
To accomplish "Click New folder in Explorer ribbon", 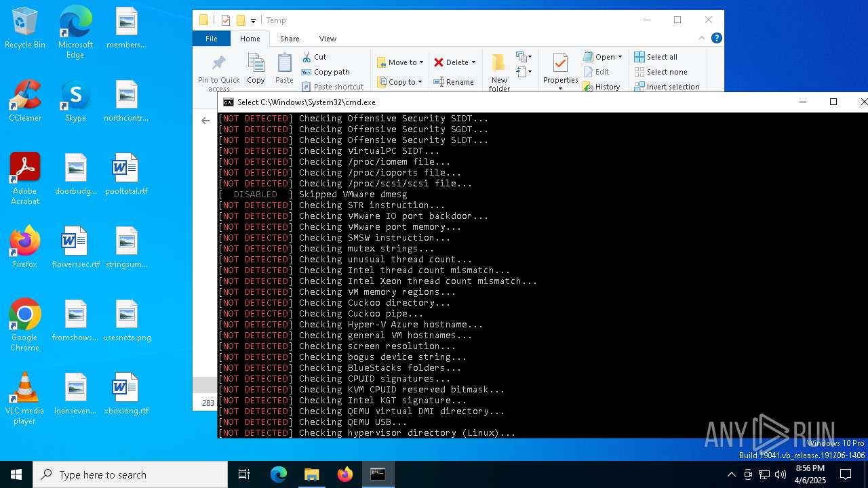I will pyautogui.click(x=499, y=73).
